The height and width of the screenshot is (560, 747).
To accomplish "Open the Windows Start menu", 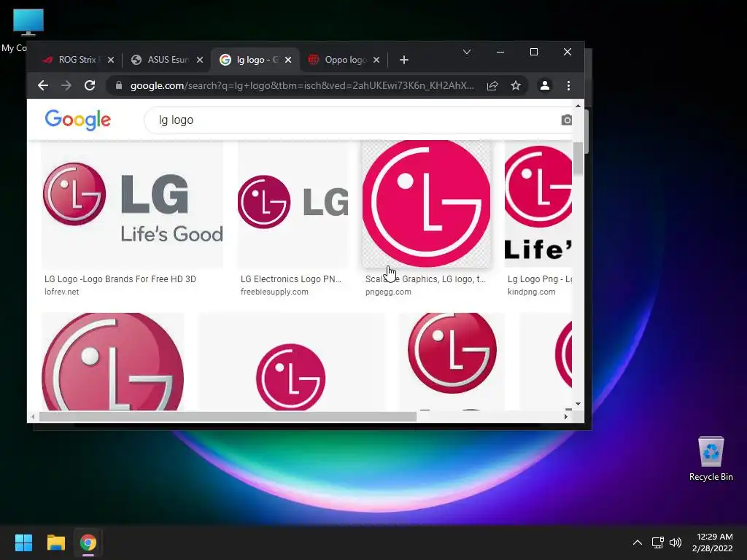I will coord(23,542).
